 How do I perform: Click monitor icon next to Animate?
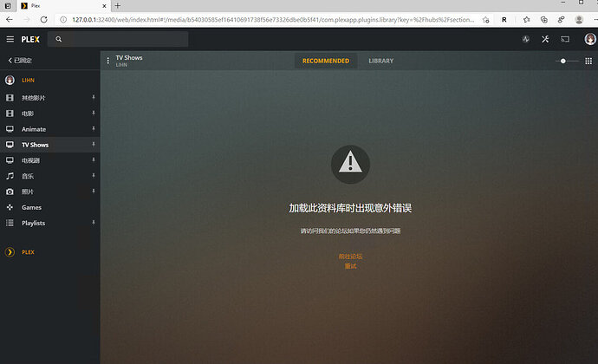coord(10,129)
